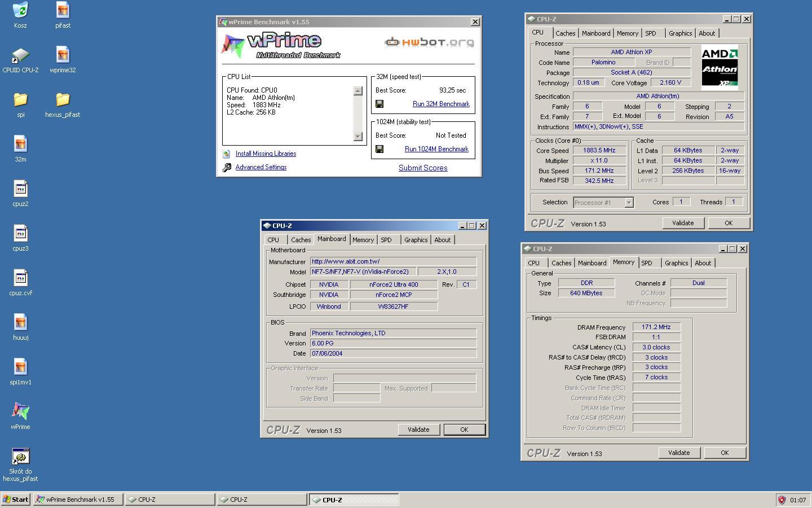The width and height of the screenshot is (812, 508).
Task: Click the save icon beside Run 32M Benchmark
Action: pos(379,104)
